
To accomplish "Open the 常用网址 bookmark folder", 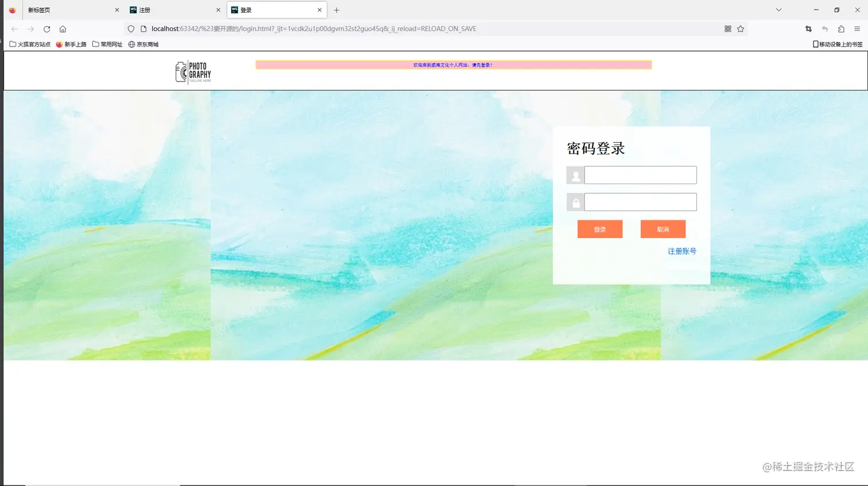I will pos(107,44).
